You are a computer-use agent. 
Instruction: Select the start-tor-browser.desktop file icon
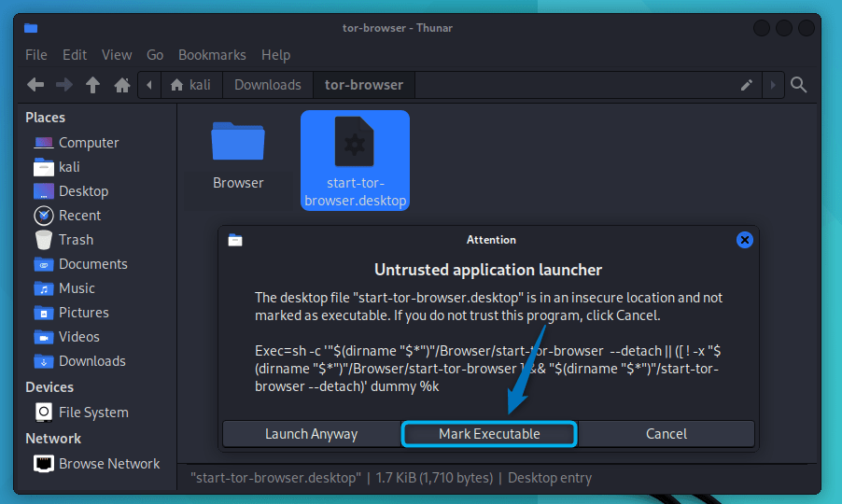coord(355,141)
